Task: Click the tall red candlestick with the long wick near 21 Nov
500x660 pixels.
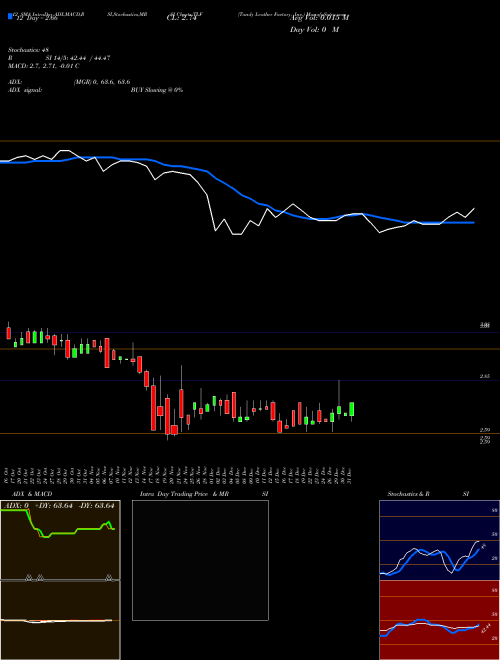Action: click(181, 403)
